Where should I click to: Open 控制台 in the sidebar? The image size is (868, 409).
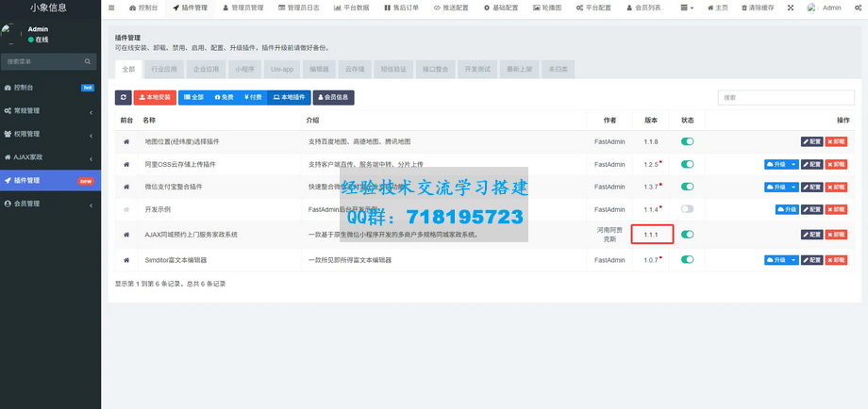(50, 88)
